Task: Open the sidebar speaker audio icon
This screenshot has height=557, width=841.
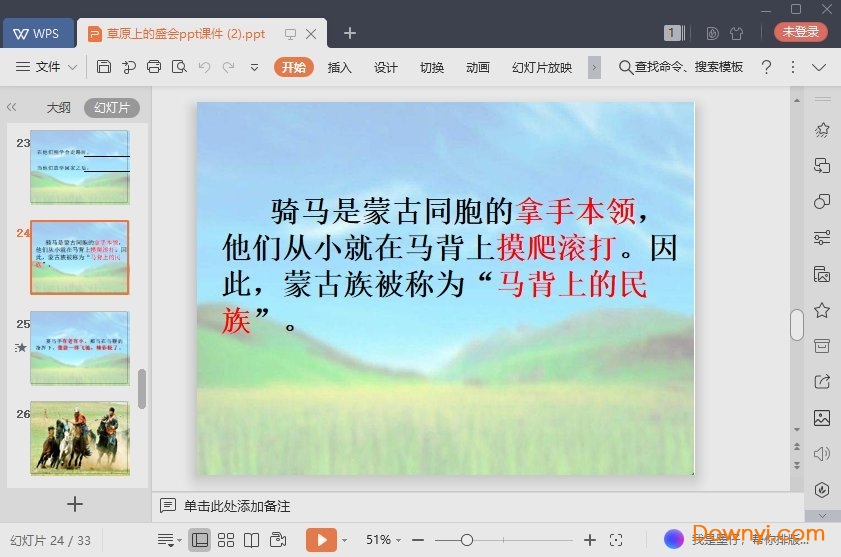Action: coord(822,454)
